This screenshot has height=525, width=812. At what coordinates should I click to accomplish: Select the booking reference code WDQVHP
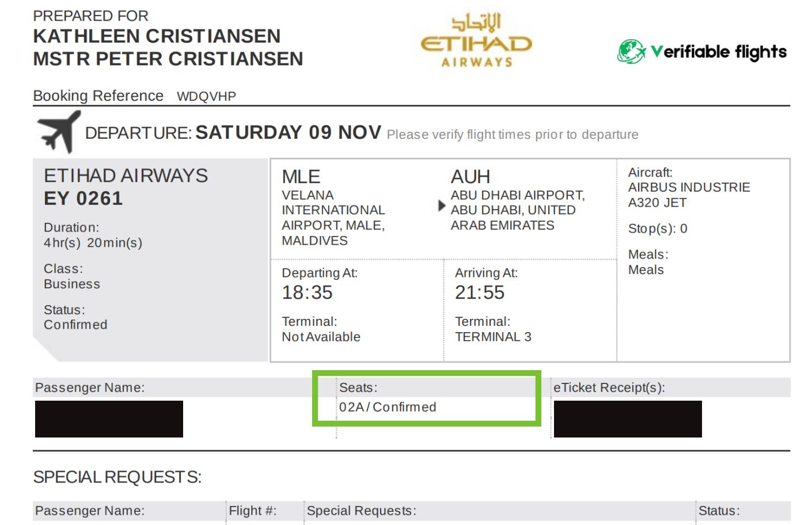pyautogui.click(x=206, y=97)
